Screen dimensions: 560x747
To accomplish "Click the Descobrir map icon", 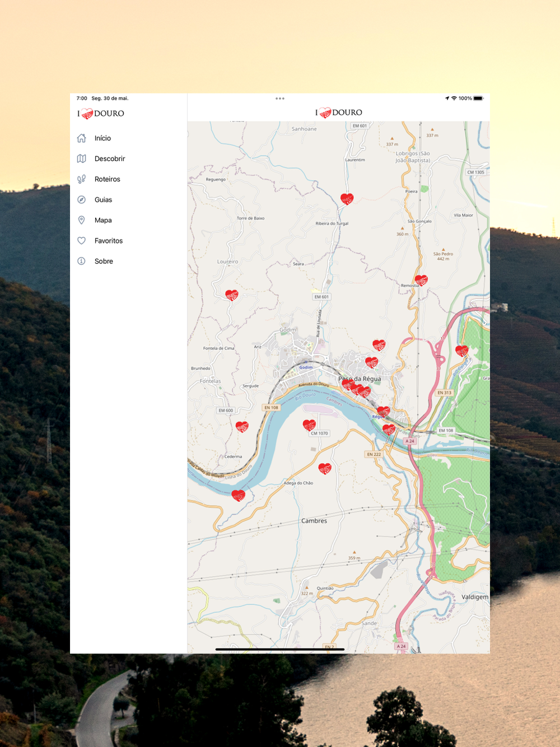I will point(82,159).
